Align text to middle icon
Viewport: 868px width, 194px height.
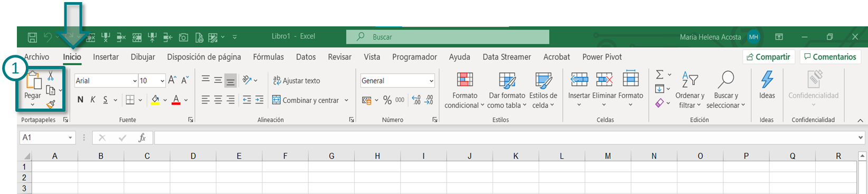[218, 80]
